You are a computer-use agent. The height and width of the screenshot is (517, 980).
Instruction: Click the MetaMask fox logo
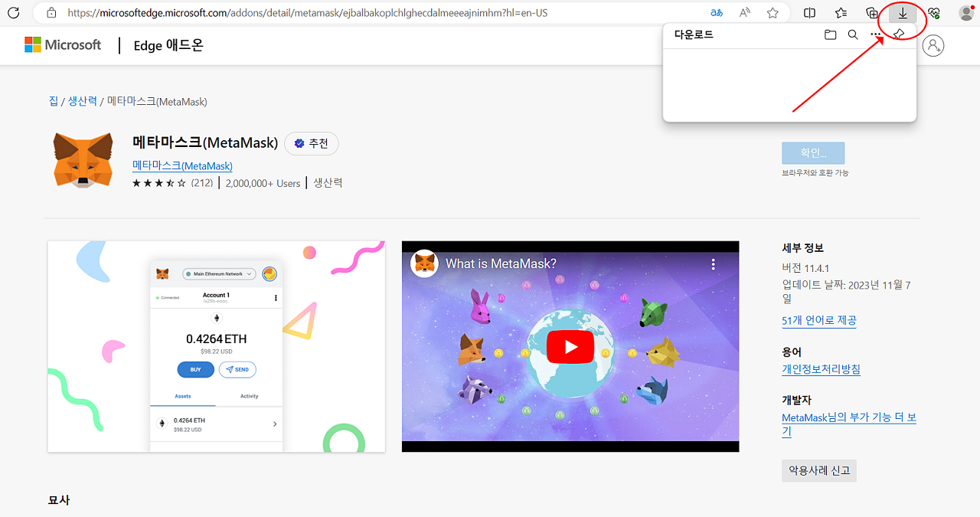(x=83, y=159)
